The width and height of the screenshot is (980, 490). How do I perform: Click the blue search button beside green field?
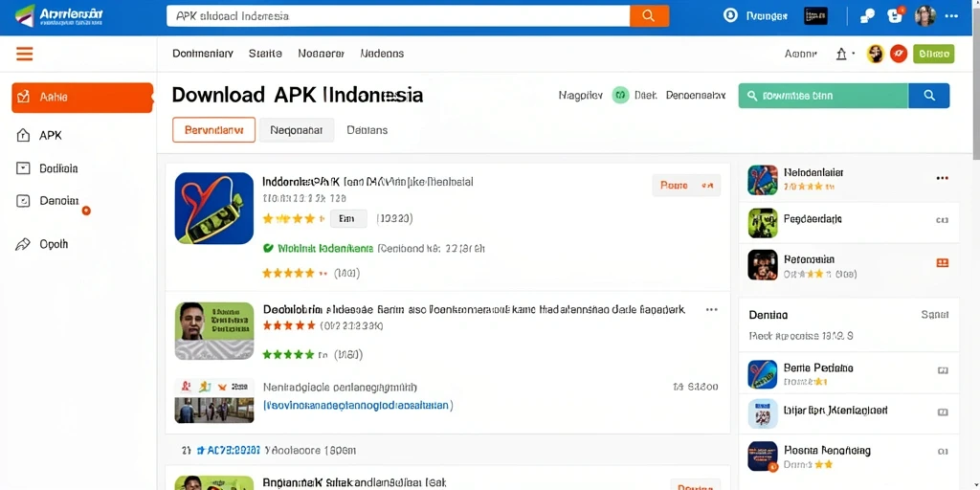(928, 96)
